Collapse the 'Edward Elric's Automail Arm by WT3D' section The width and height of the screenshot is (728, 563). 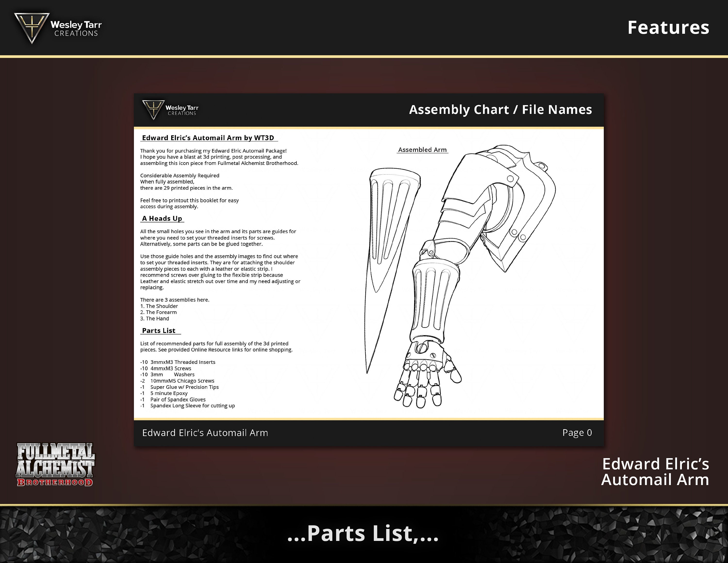[208, 138]
